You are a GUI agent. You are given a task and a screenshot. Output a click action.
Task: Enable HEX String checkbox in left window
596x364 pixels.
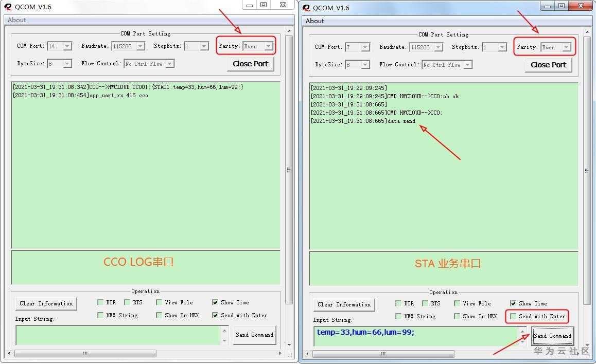(100, 315)
